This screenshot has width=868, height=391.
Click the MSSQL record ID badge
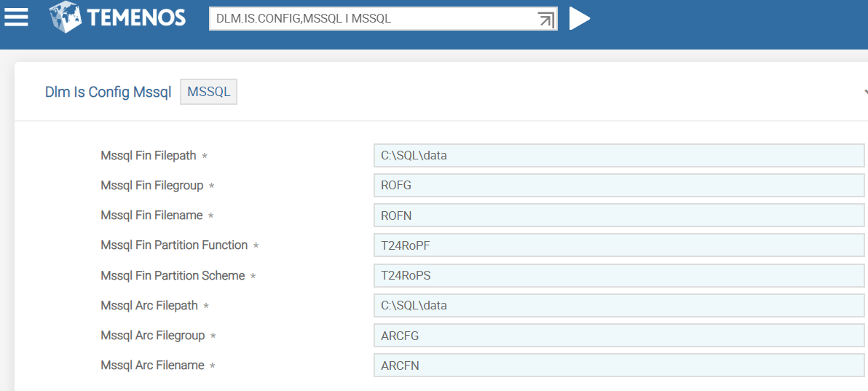click(x=208, y=92)
